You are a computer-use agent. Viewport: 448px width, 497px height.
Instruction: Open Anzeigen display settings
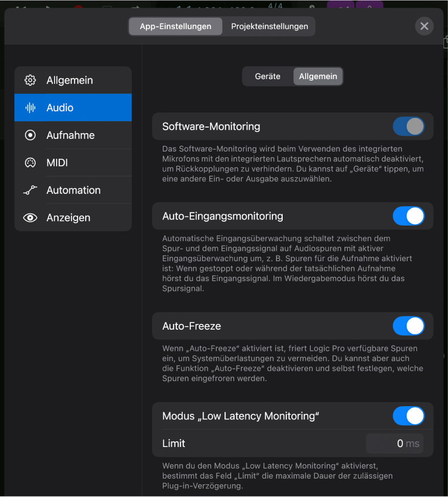pyautogui.click(x=30, y=217)
